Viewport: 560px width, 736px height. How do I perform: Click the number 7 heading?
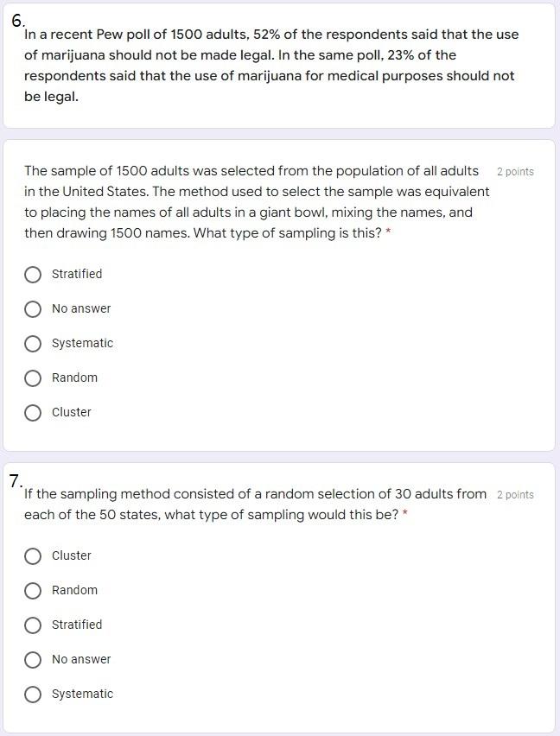click(14, 478)
